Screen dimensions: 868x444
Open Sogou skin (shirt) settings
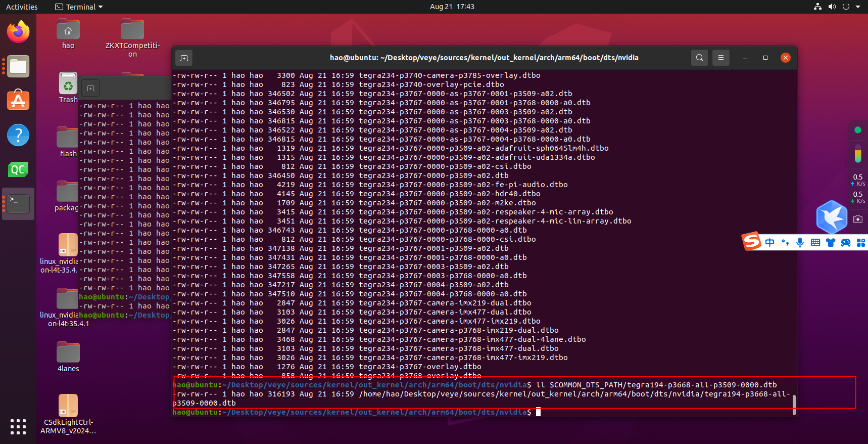[830, 242]
